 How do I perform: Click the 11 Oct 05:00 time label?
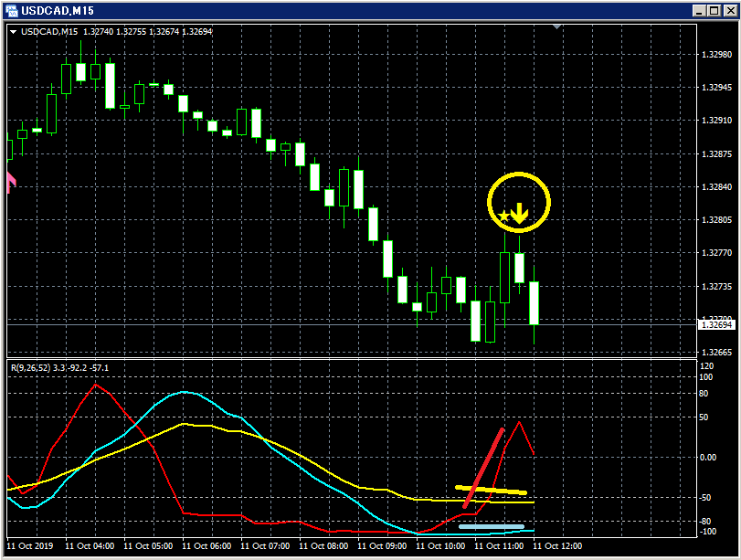(148, 546)
